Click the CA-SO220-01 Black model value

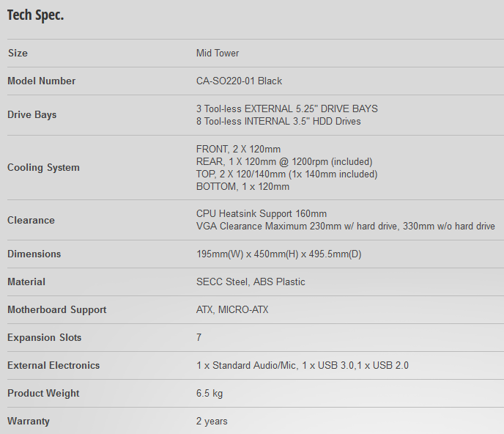(239, 81)
